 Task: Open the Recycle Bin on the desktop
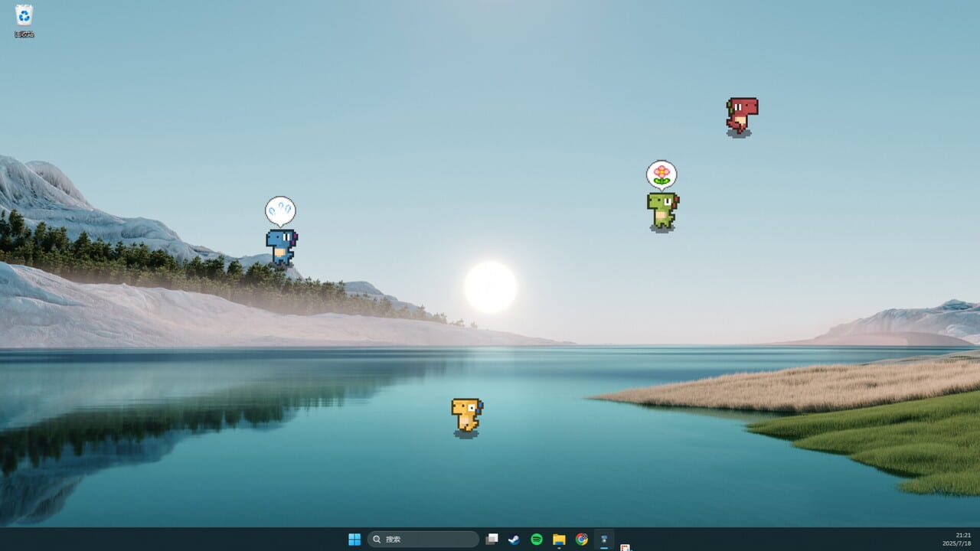coord(22,15)
